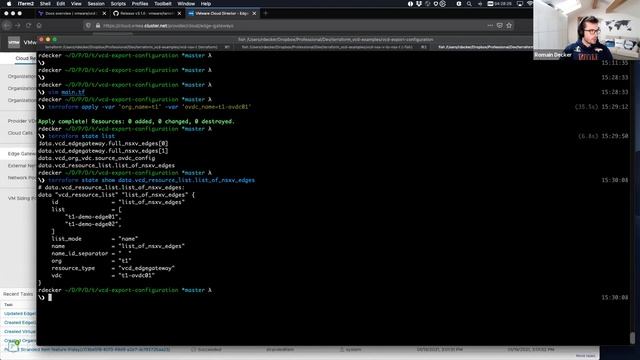Click main.tf filename in terminal

(73, 92)
